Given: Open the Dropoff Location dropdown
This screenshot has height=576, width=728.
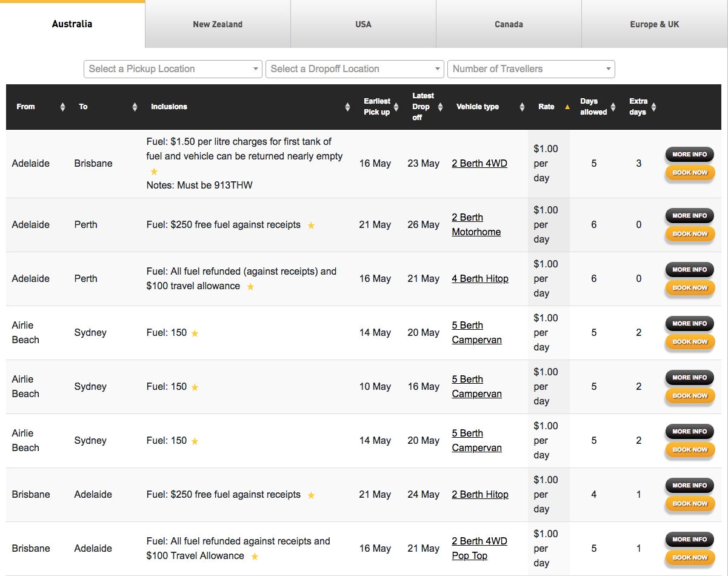Looking at the screenshot, I should (355, 69).
